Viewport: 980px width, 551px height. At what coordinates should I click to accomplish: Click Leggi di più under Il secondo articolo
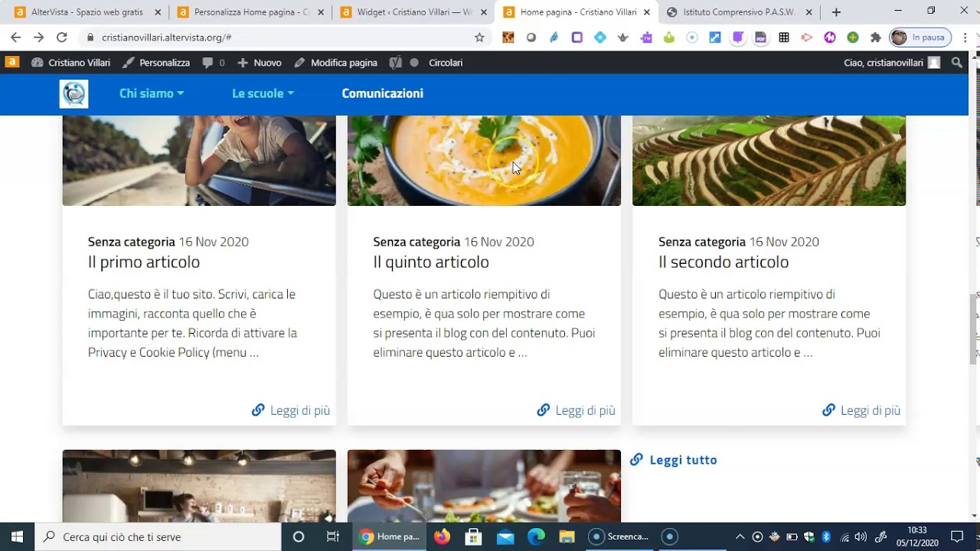pos(861,410)
